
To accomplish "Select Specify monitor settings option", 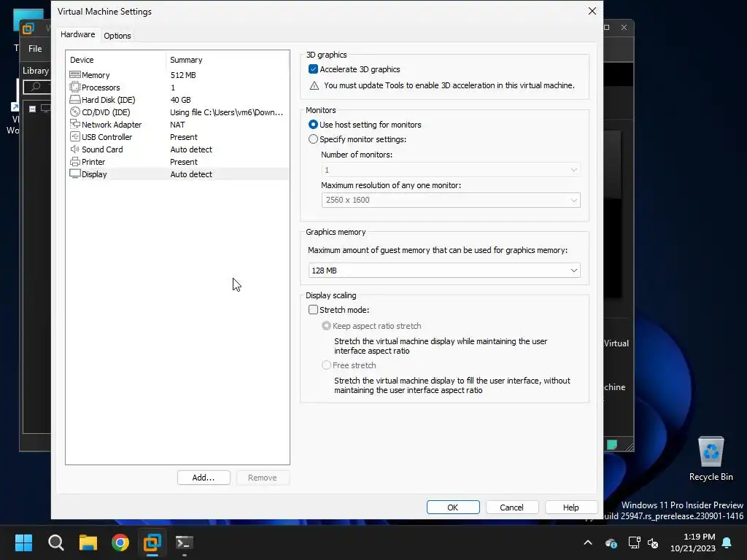I will [x=313, y=139].
